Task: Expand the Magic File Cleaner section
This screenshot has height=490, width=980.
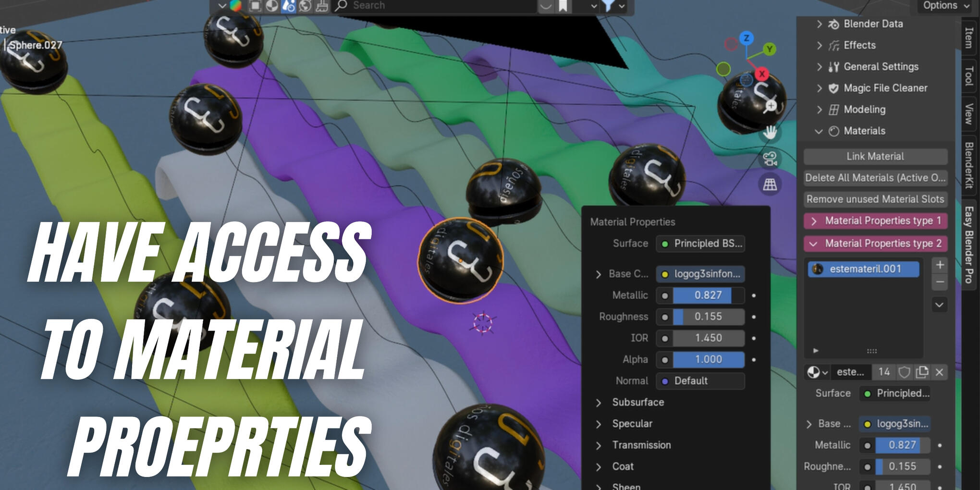Action: coord(820,88)
